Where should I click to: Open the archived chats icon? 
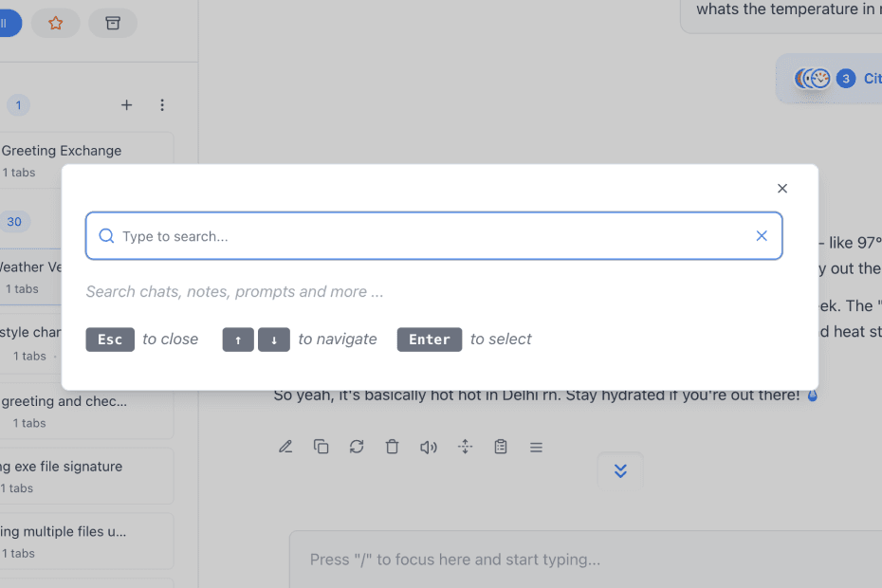point(113,23)
